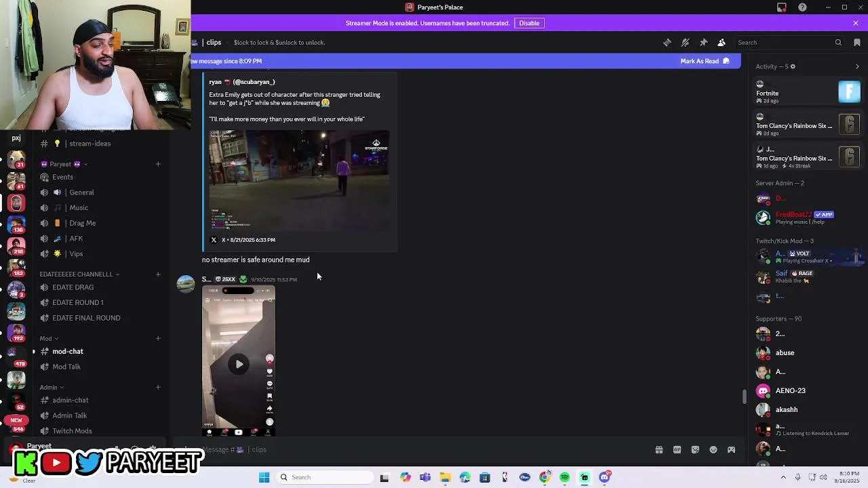The width and height of the screenshot is (868, 488).
Task: Open the Threads icon in channel header
Action: tap(667, 42)
